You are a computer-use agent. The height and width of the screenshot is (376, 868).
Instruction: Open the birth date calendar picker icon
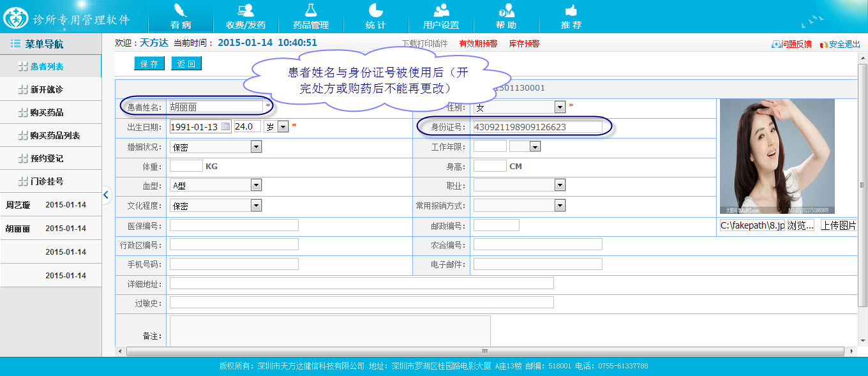click(x=225, y=127)
